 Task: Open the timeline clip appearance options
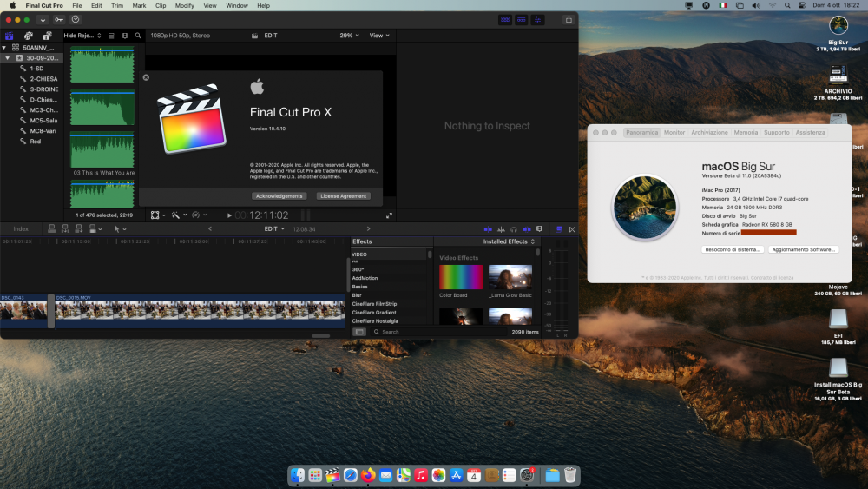pos(539,229)
